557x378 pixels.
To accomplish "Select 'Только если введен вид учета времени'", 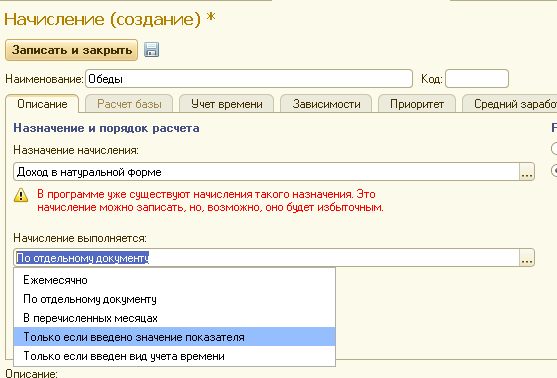I will point(174,356).
